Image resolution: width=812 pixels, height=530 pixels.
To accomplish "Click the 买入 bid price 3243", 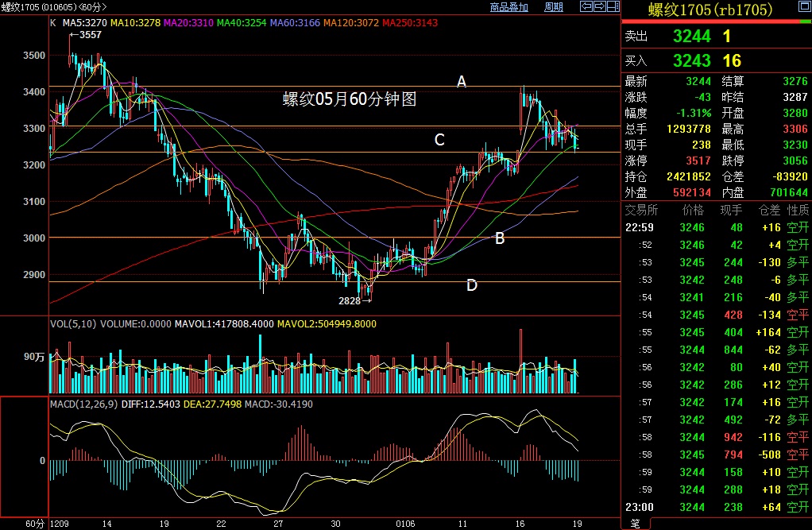I will (x=692, y=60).
